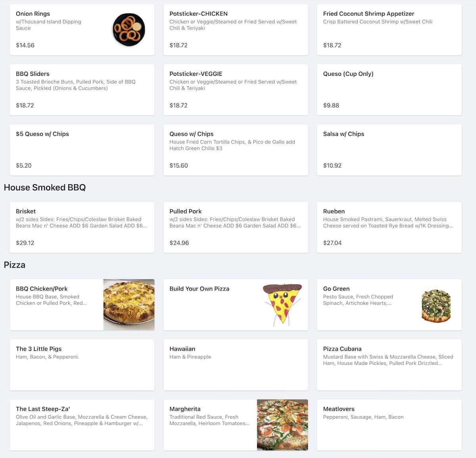Select the Potsticker-CHICKEN menu item
This screenshot has height=458, width=476.
tap(236, 29)
